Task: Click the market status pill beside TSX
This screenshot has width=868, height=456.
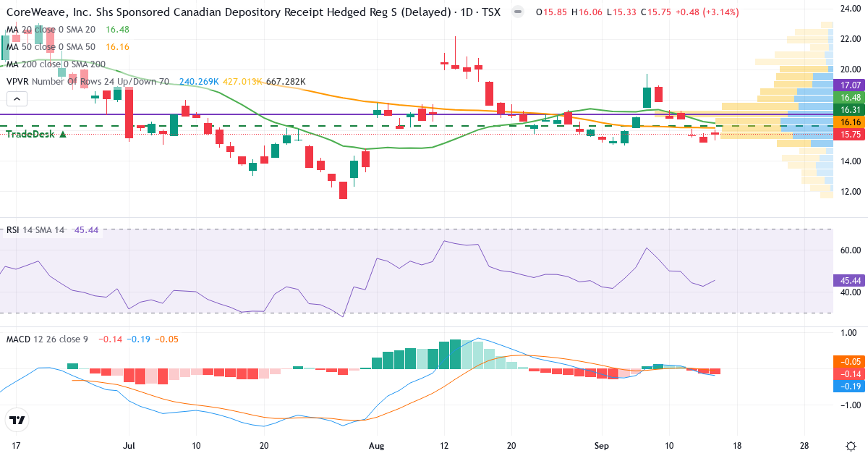Action: (x=517, y=12)
